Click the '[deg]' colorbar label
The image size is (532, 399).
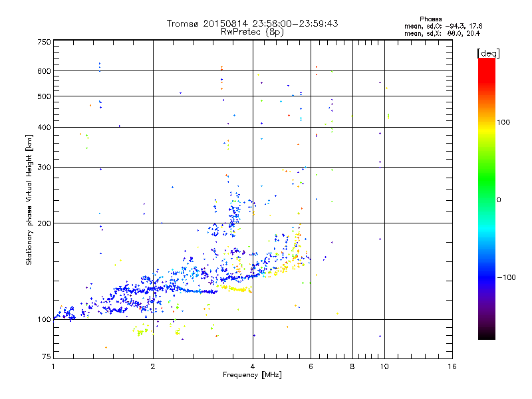[488, 54]
